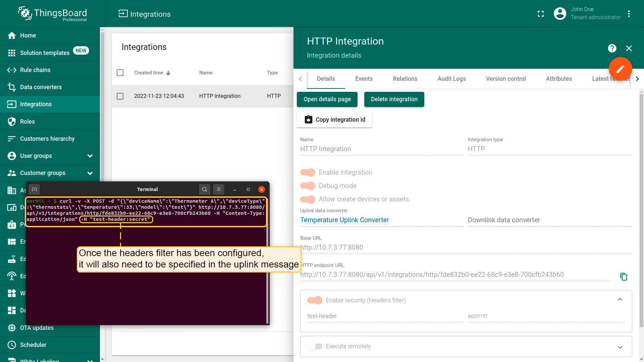Tick the HTTP Integration row checkbox
The image size is (644, 362).
[x=120, y=96]
